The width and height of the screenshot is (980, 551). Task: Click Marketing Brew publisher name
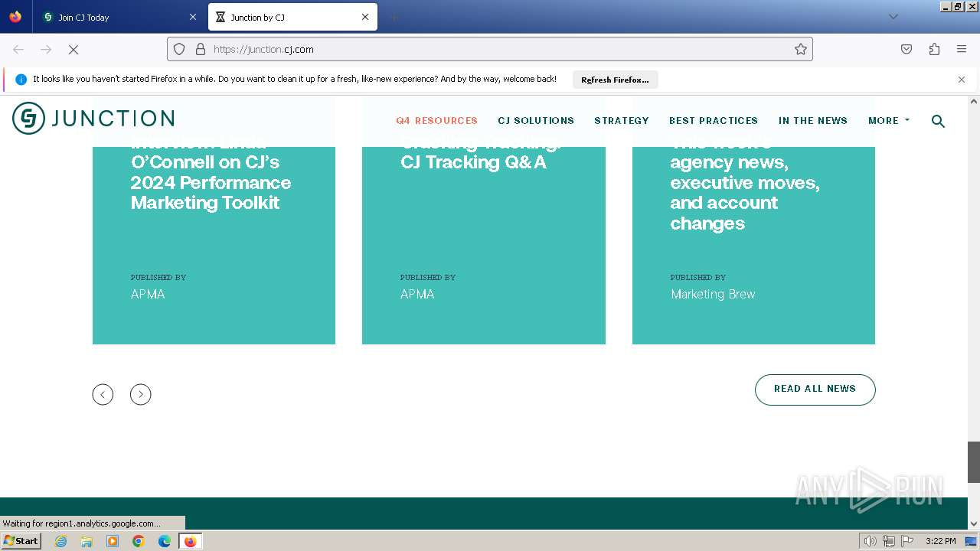coord(713,295)
